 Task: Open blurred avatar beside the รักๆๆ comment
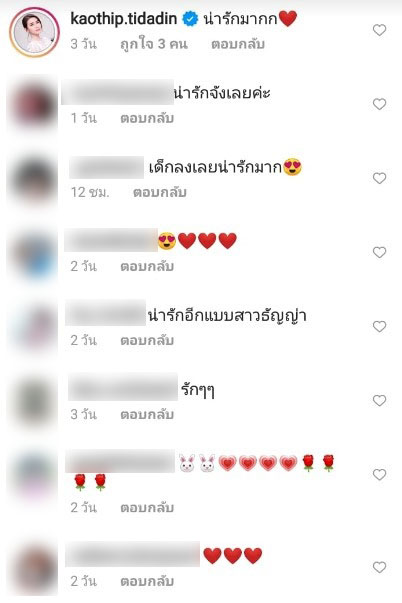34,402
